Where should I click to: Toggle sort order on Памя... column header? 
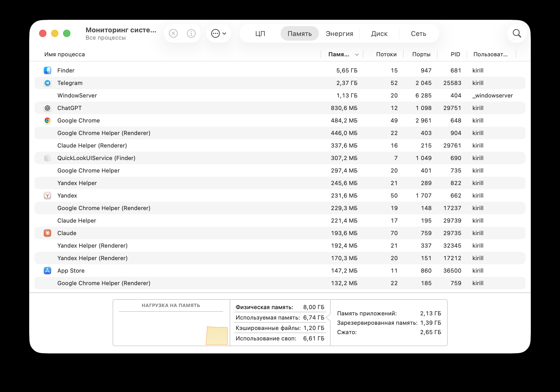(x=343, y=54)
